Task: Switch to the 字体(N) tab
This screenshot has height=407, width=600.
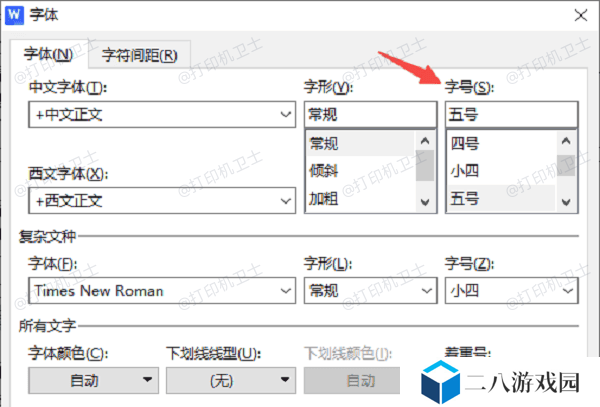Action: point(49,54)
